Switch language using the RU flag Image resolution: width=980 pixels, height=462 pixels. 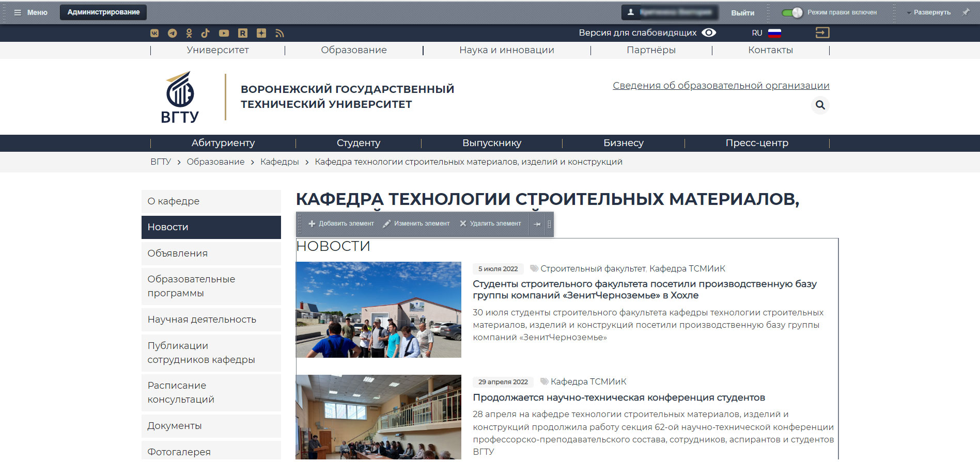pos(774,33)
